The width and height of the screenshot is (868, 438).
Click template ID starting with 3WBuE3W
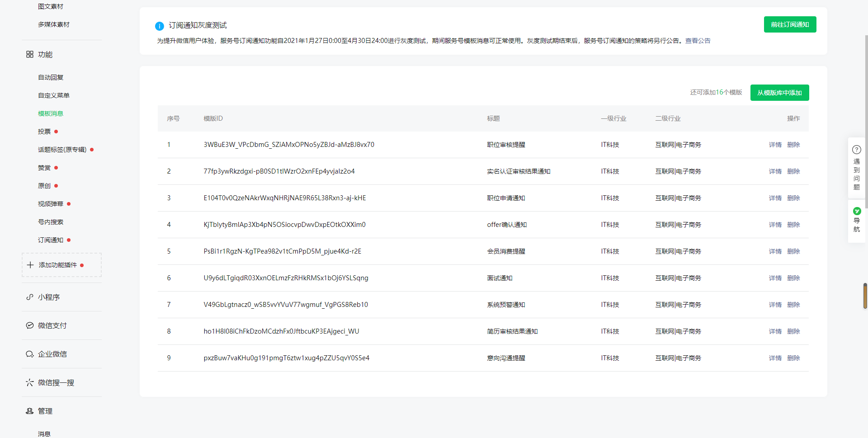pyautogui.click(x=289, y=145)
